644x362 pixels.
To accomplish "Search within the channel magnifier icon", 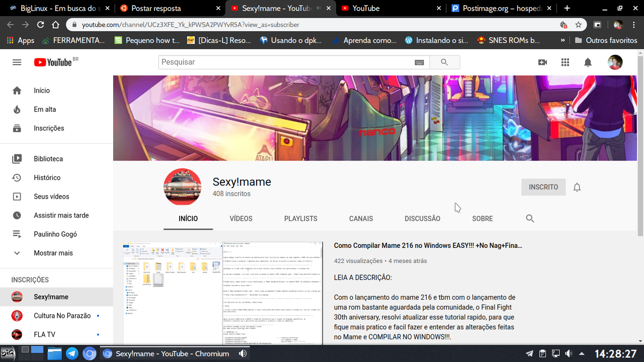I will coord(530,219).
